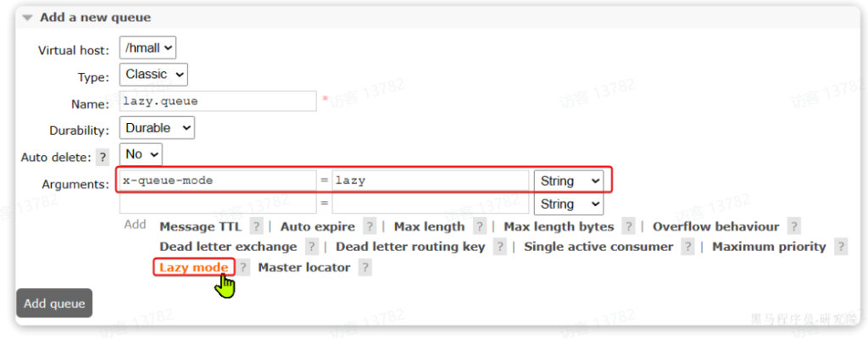Click the Master locator argument link
Screen dimensions: 868x340
point(303,267)
